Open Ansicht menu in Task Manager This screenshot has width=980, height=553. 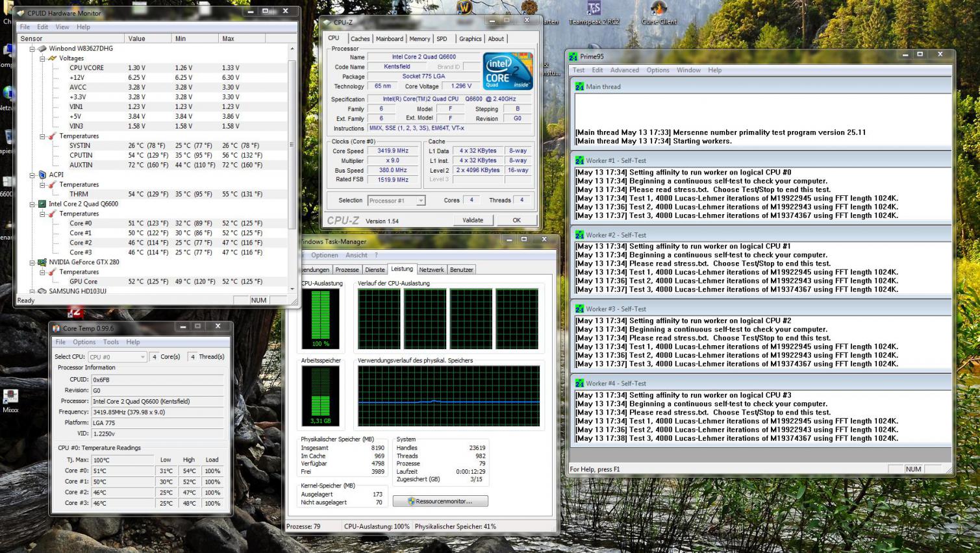(356, 255)
